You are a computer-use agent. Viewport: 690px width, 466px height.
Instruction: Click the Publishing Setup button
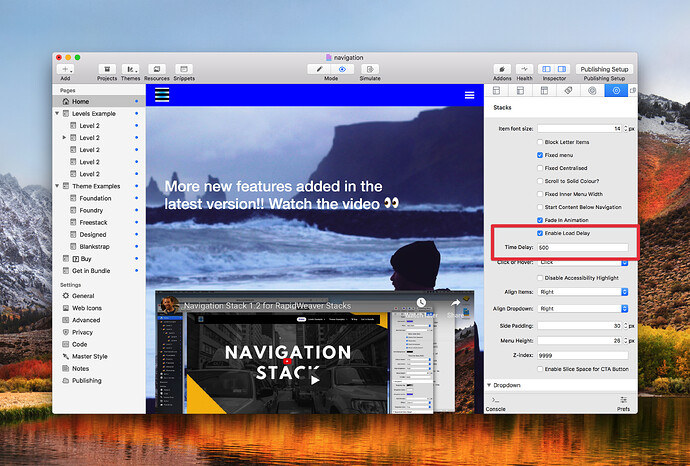(604, 69)
